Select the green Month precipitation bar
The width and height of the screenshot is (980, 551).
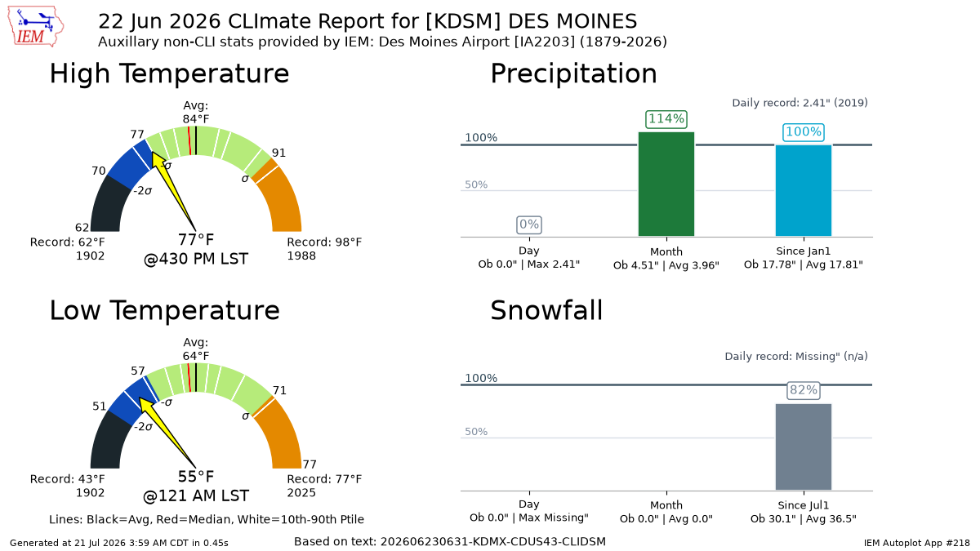click(x=666, y=184)
